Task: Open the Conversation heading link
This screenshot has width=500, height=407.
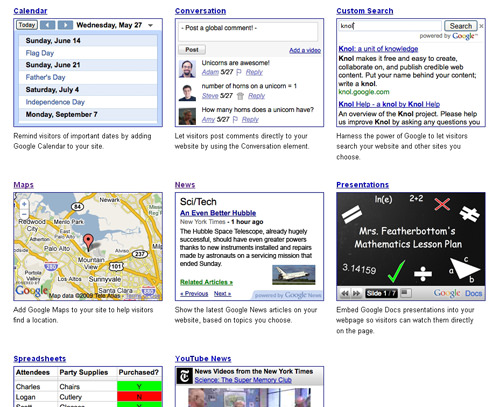Action: click(x=200, y=11)
